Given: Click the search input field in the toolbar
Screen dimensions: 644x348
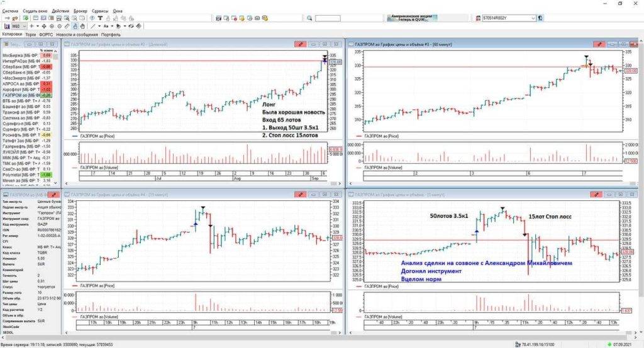Looking at the screenshot, I should pos(327,18).
